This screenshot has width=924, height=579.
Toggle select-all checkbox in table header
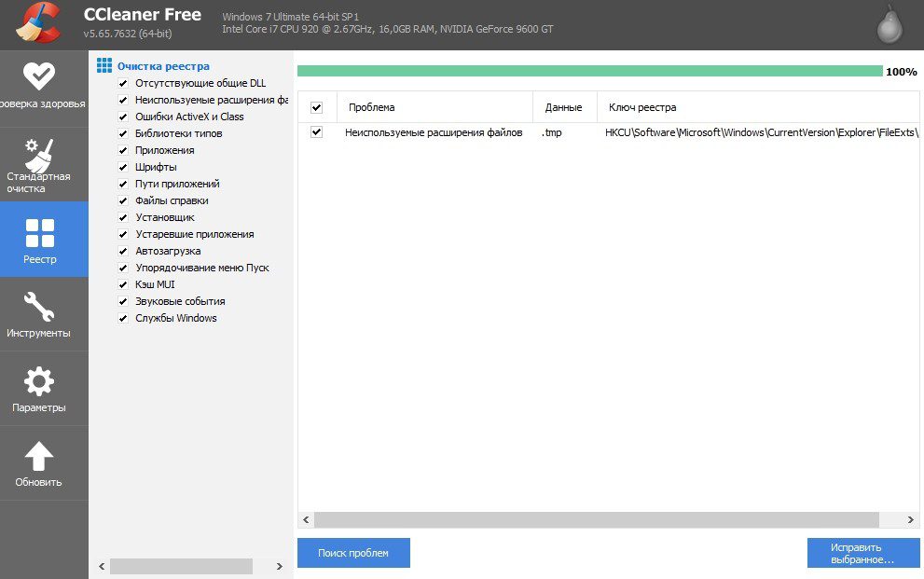click(x=316, y=108)
